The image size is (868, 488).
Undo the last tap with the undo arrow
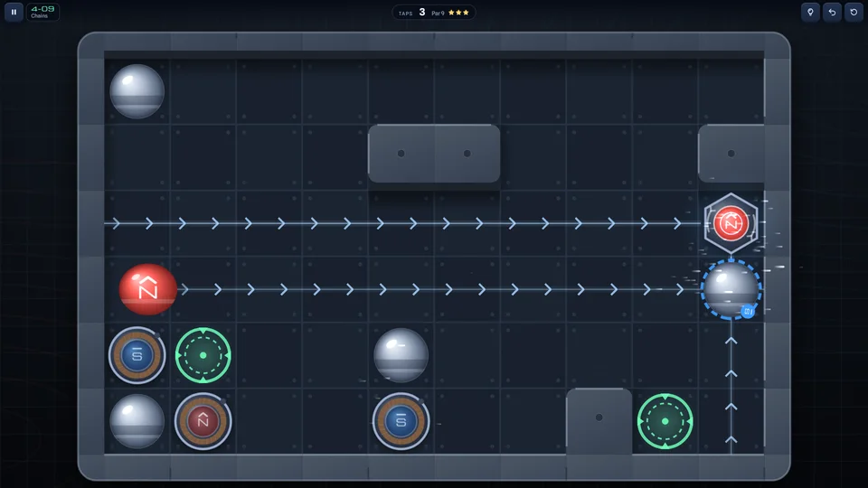point(832,12)
